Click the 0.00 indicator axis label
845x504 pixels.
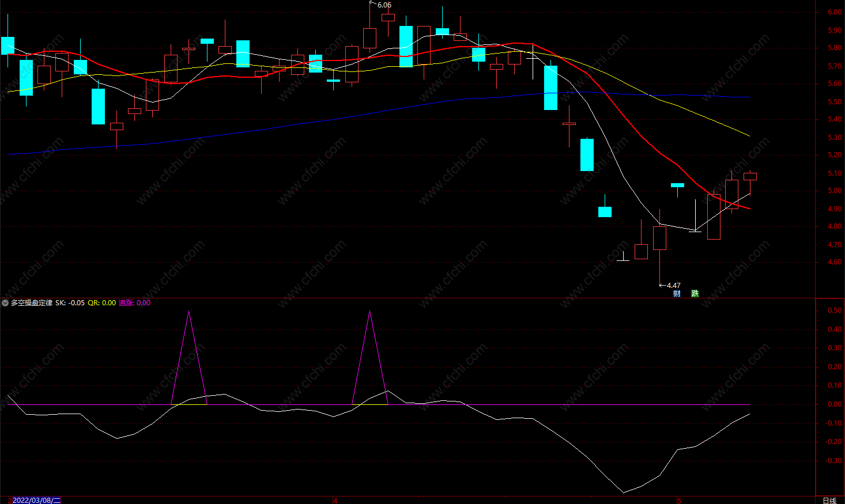click(x=834, y=404)
